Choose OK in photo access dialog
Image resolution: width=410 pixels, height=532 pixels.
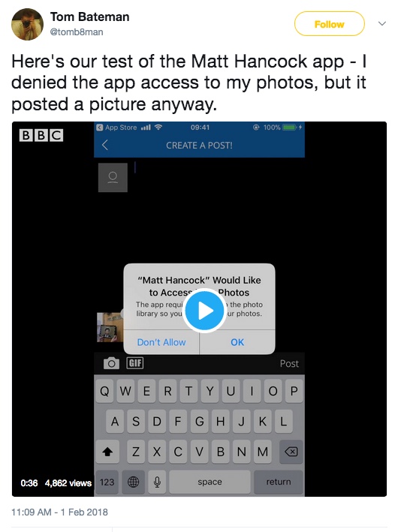pos(237,342)
